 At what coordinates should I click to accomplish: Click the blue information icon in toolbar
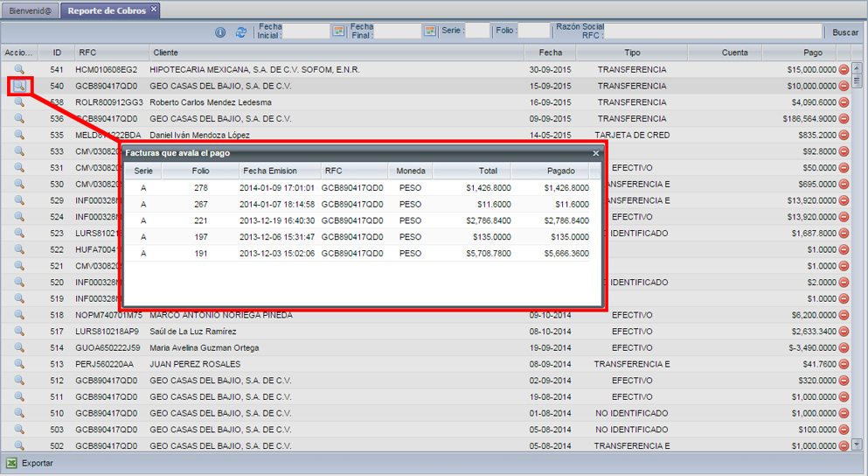[220, 32]
